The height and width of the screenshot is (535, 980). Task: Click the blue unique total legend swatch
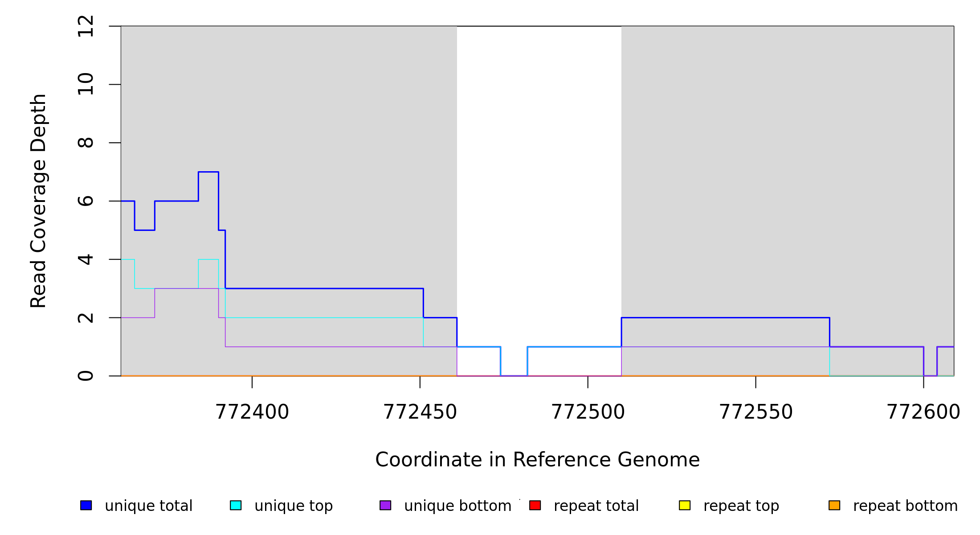86,505
